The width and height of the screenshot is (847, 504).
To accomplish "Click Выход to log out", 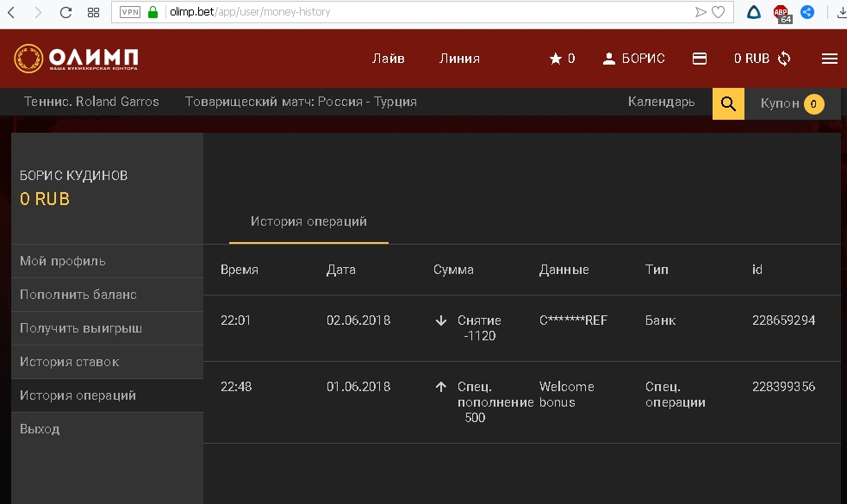I will [x=40, y=429].
